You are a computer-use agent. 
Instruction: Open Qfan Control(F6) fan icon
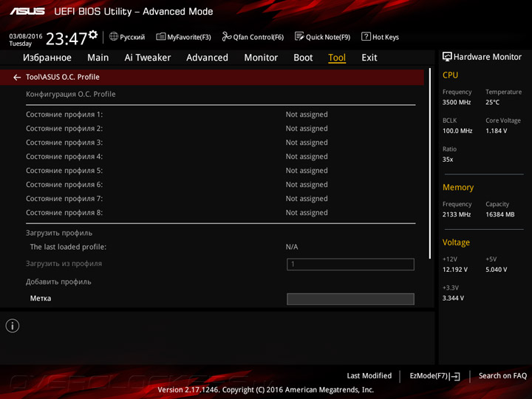click(226, 36)
